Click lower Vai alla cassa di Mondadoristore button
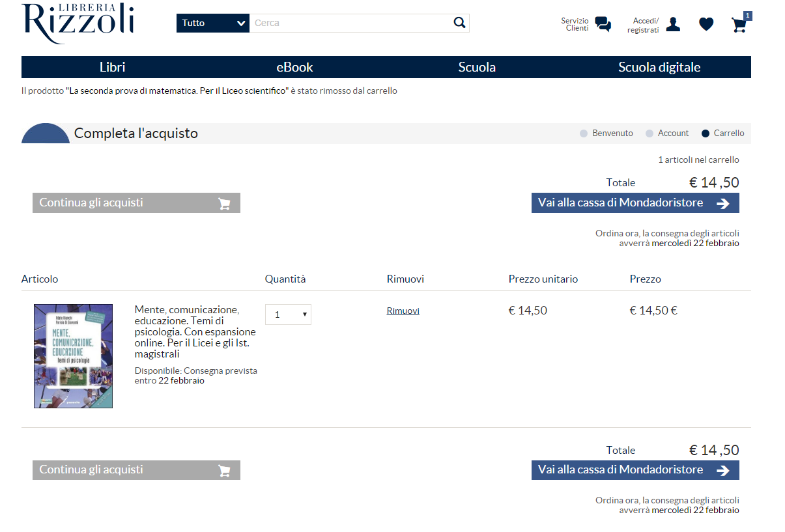This screenshot has height=532, width=785. (x=635, y=469)
